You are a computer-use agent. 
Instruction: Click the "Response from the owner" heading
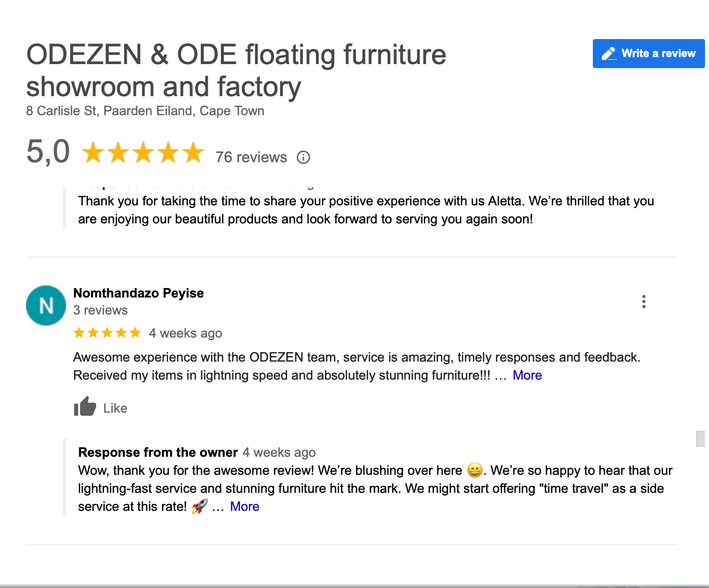158,452
